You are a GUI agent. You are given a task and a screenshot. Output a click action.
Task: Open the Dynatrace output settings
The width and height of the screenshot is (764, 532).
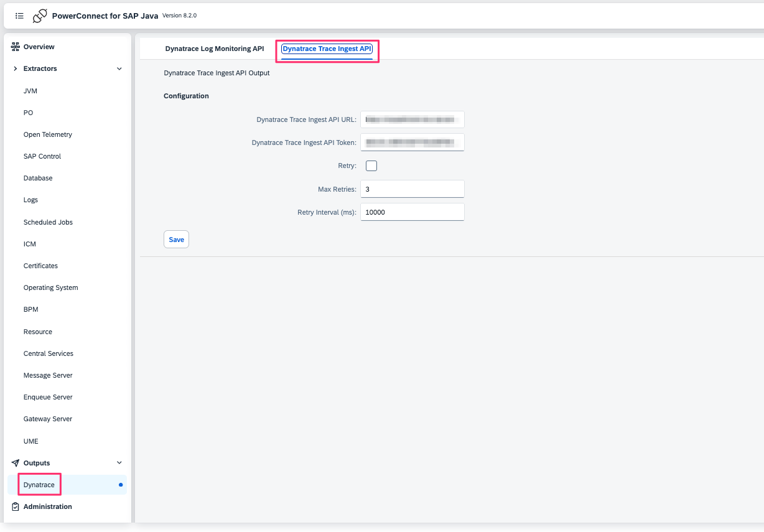39,485
